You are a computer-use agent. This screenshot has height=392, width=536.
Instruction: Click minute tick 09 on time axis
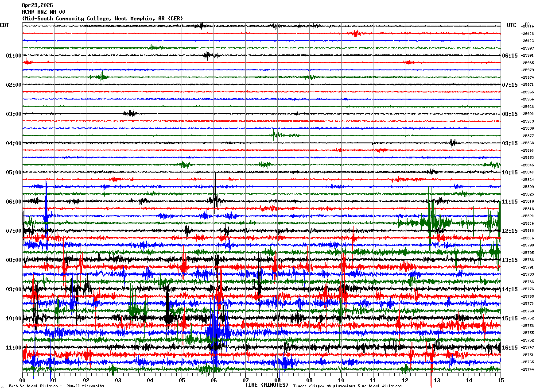310,380
